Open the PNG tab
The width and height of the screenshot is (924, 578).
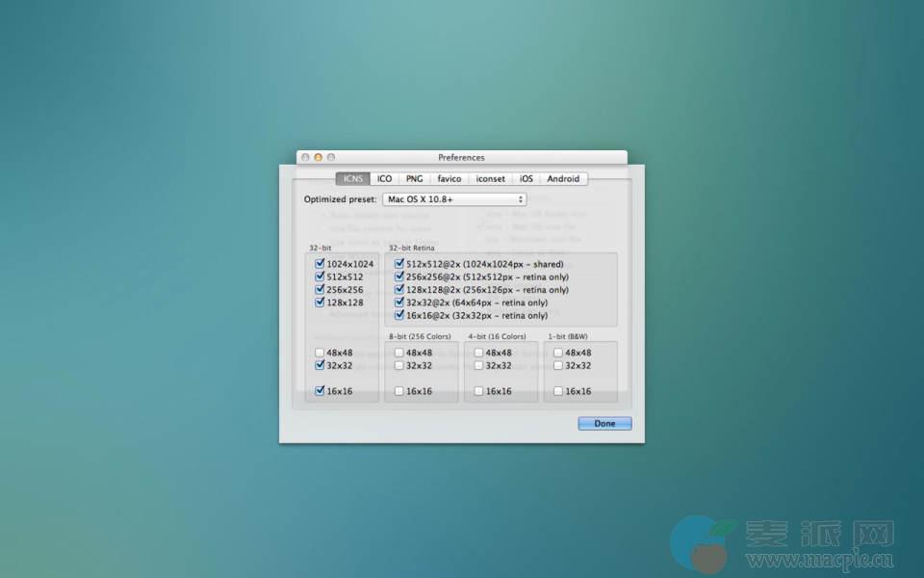point(414,178)
